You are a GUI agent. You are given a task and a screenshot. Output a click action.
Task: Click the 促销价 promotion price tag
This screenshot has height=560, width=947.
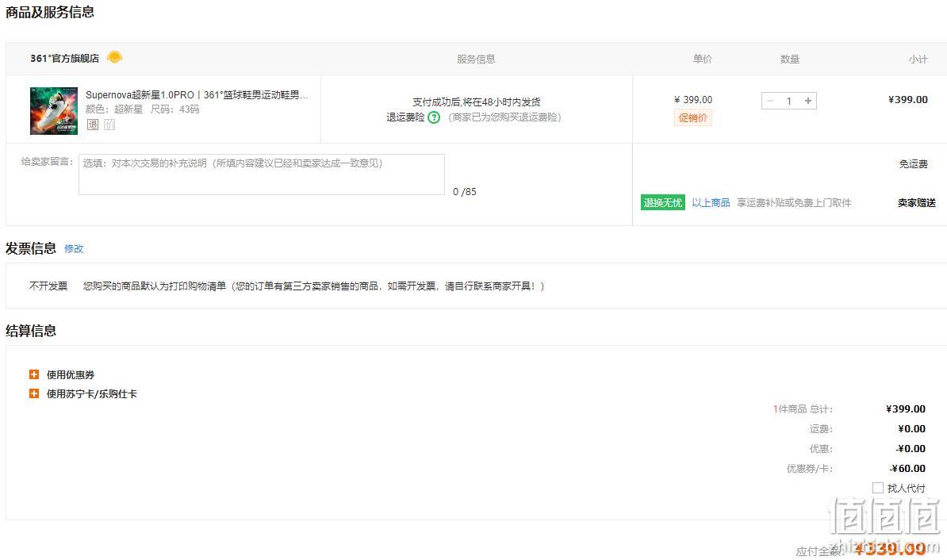click(692, 118)
